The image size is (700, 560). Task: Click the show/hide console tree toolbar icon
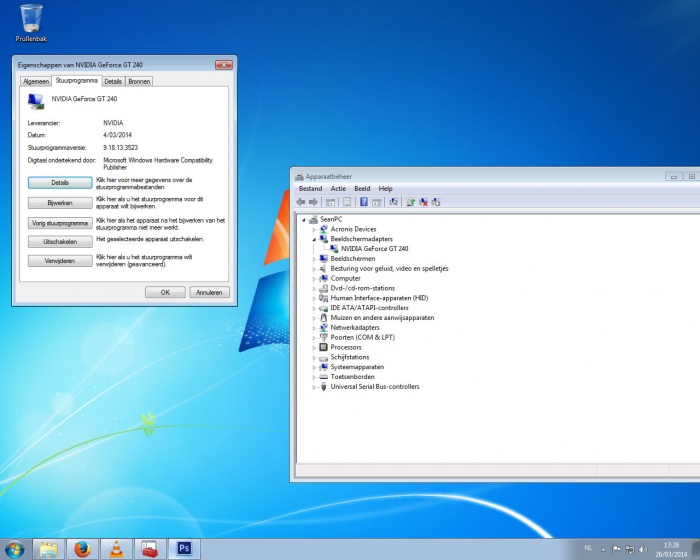[x=330, y=202]
